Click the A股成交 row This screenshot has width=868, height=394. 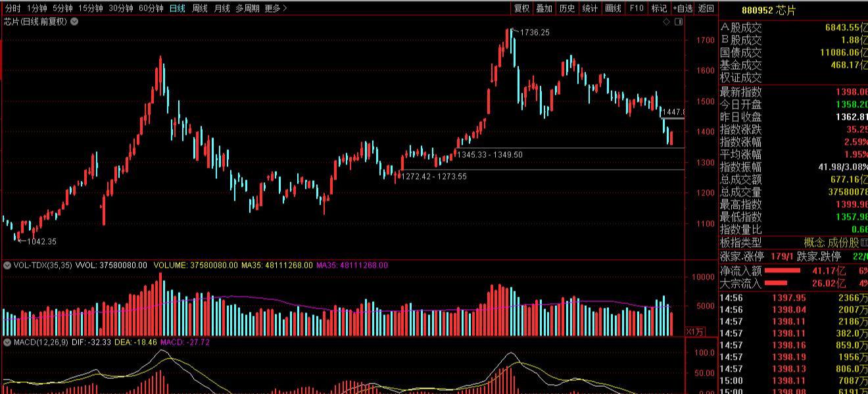point(794,28)
